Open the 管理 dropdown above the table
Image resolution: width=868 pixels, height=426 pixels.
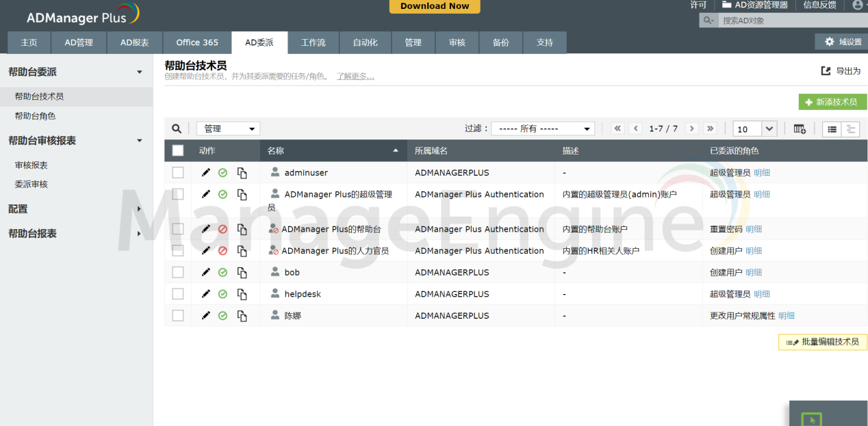click(x=228, y=129)
